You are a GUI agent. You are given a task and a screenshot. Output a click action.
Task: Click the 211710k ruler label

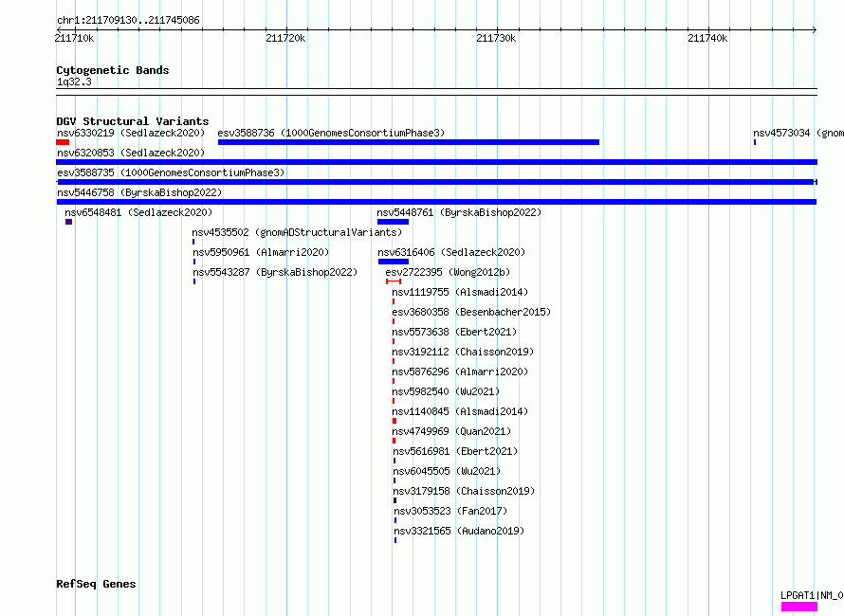tap(74, 38)
